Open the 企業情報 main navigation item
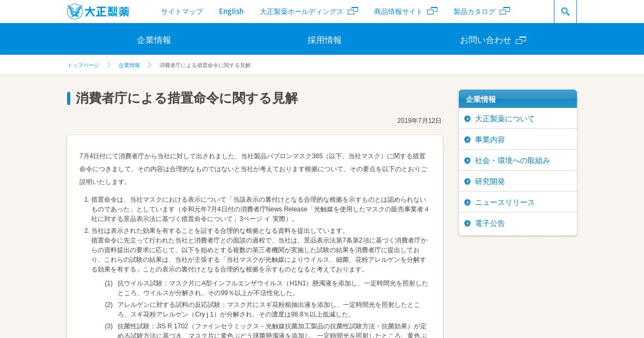 pos(154,40)
